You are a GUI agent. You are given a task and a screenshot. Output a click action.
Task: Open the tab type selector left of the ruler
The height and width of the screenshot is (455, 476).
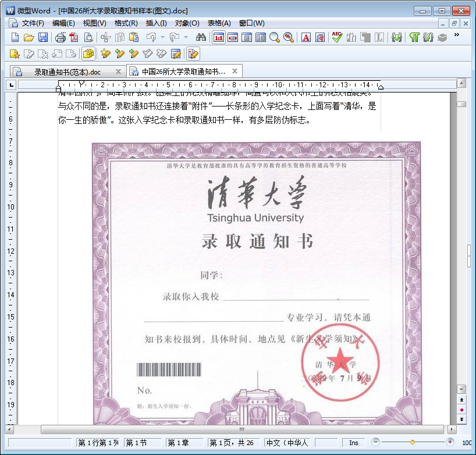click(x=11, y=85)
